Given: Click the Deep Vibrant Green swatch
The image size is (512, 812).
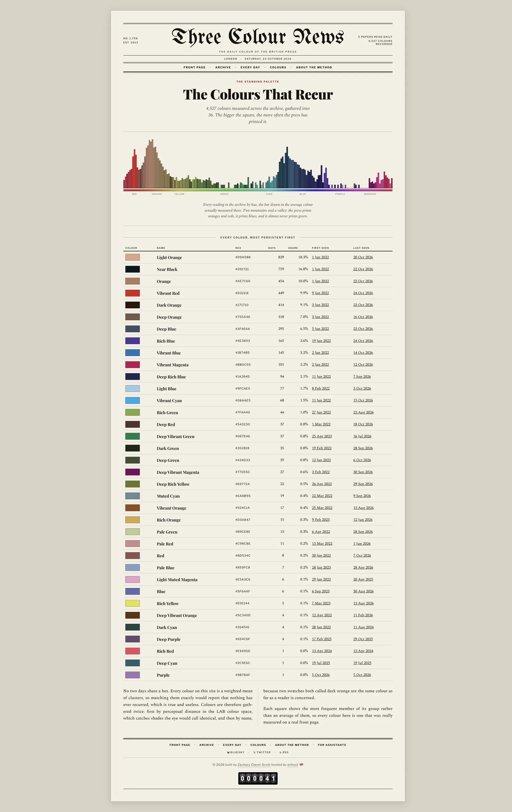Looking at the screenshot, I should pyautogui.click(x=132, y=436).
